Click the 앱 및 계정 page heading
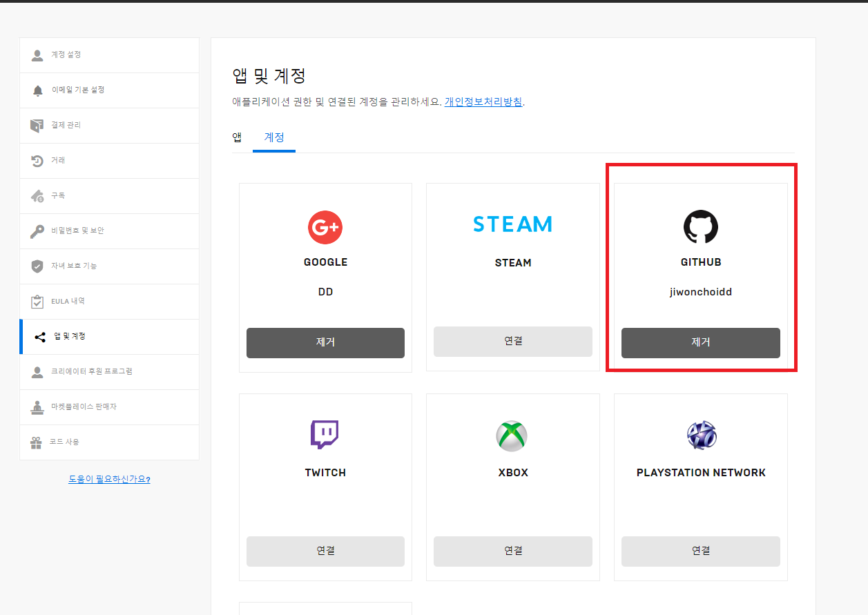This screenshot has height=615, width=868. click(269, 75)
